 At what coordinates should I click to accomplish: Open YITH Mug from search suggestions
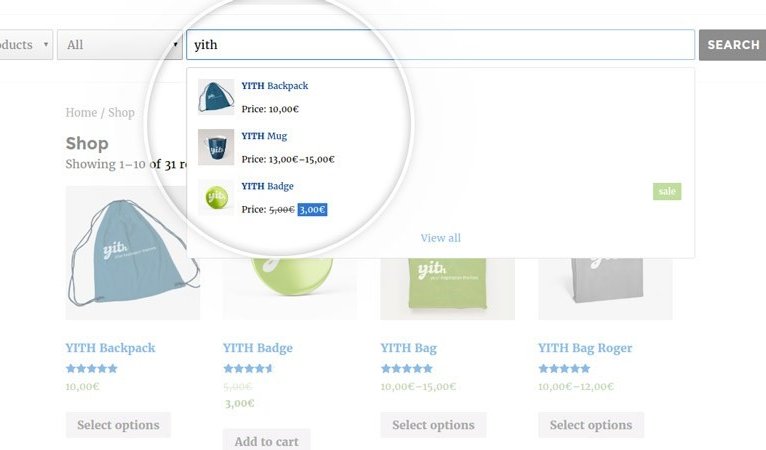pos(264,136)
